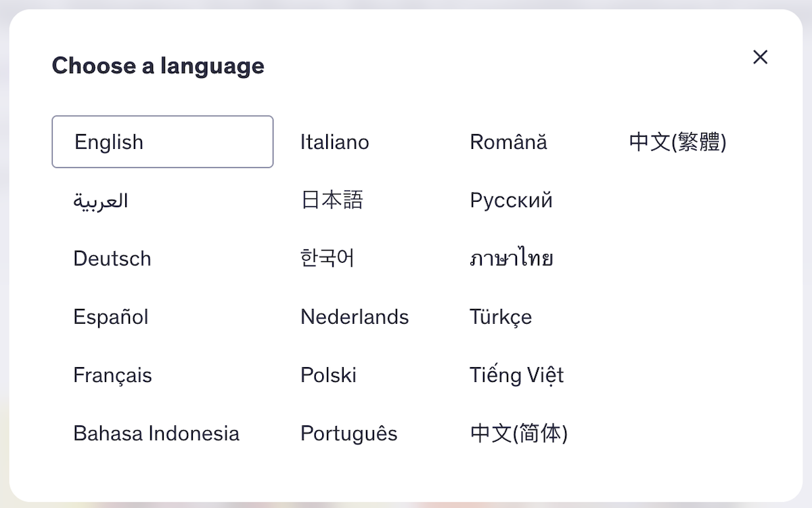Select 中文(简体) Simplified Chinese
Screen dimensions: 812x508
point(518,432)
